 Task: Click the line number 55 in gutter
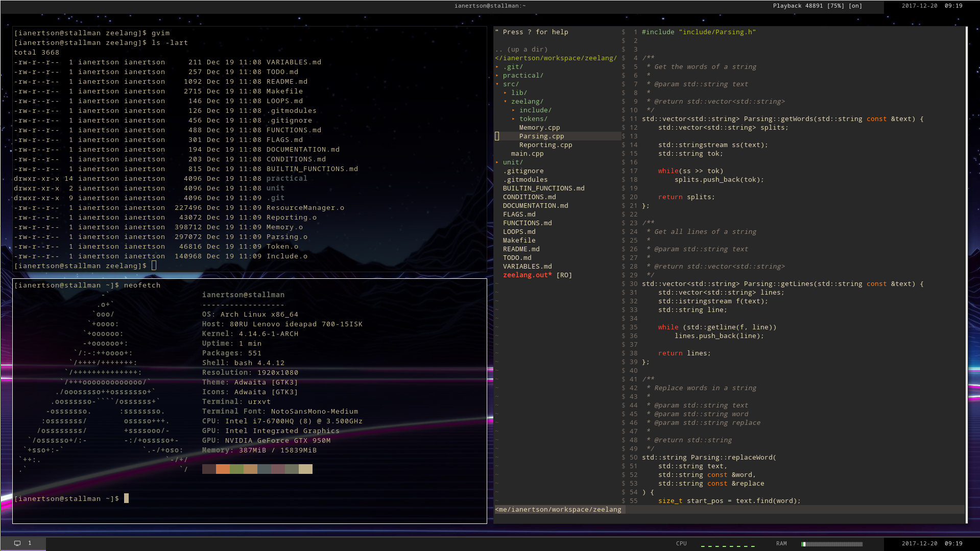point(633,501)
